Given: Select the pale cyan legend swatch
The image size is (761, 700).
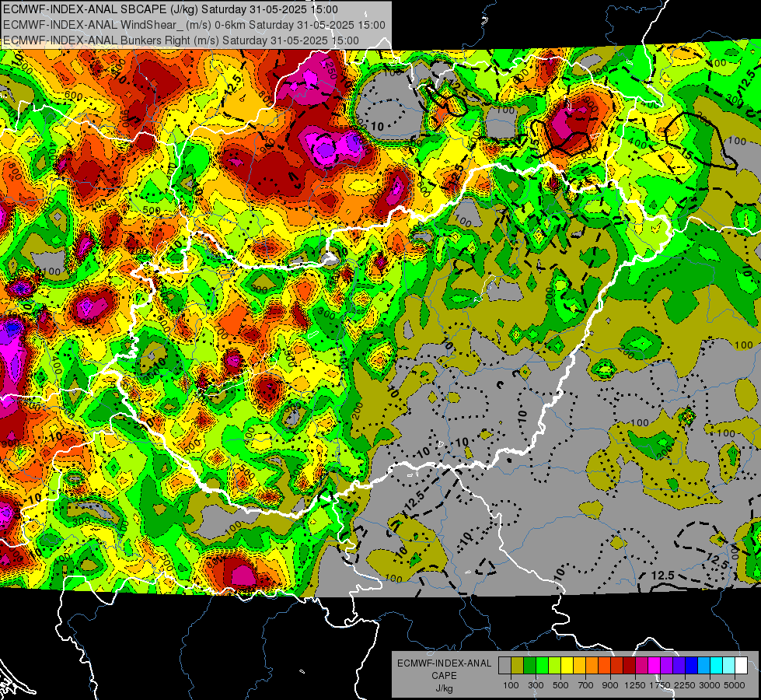Looking at the screenshot, I should 729,666.
